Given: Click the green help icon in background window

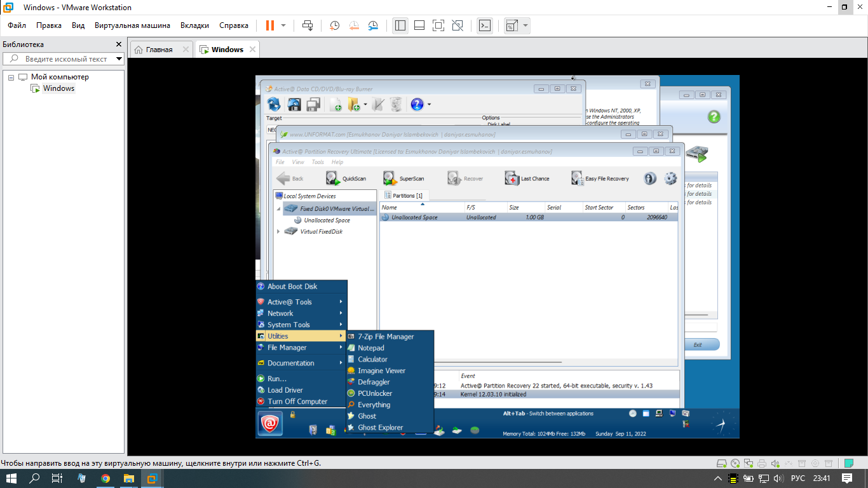Looking at the screenshot, I should pos(714,117).
